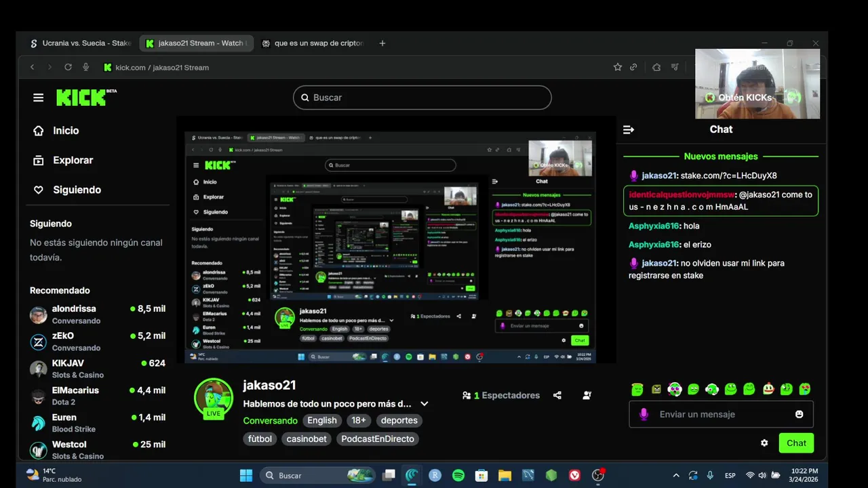The image size is (868, 488).
Task: Insert the red-hat clown emote
Action: (768, 389)
